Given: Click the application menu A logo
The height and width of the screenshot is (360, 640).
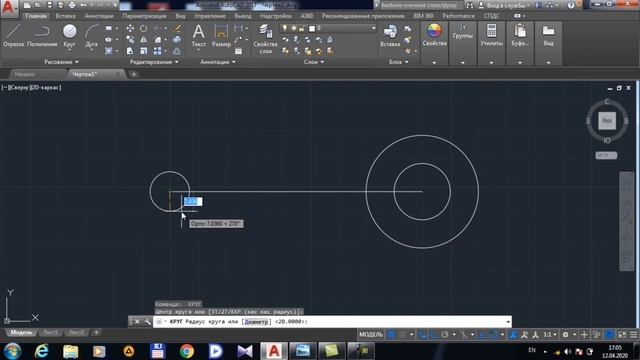Looking at the screenshot, I should (9, 8).
